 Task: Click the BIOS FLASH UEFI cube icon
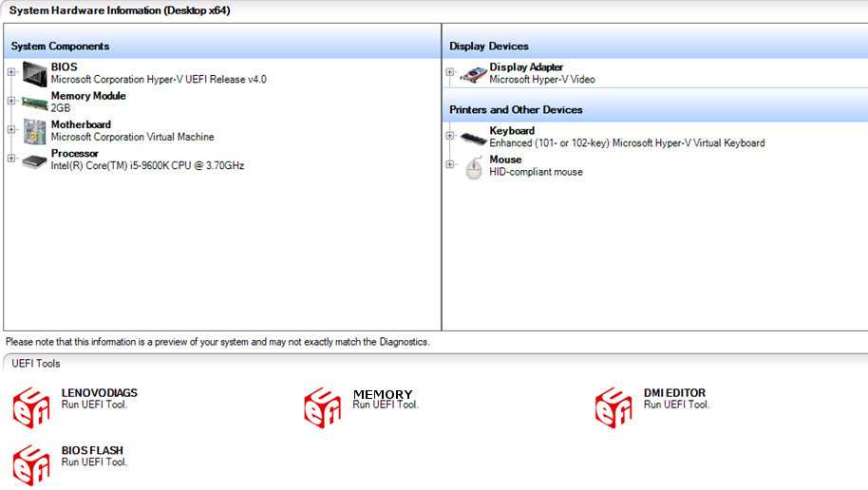(31, 465)
